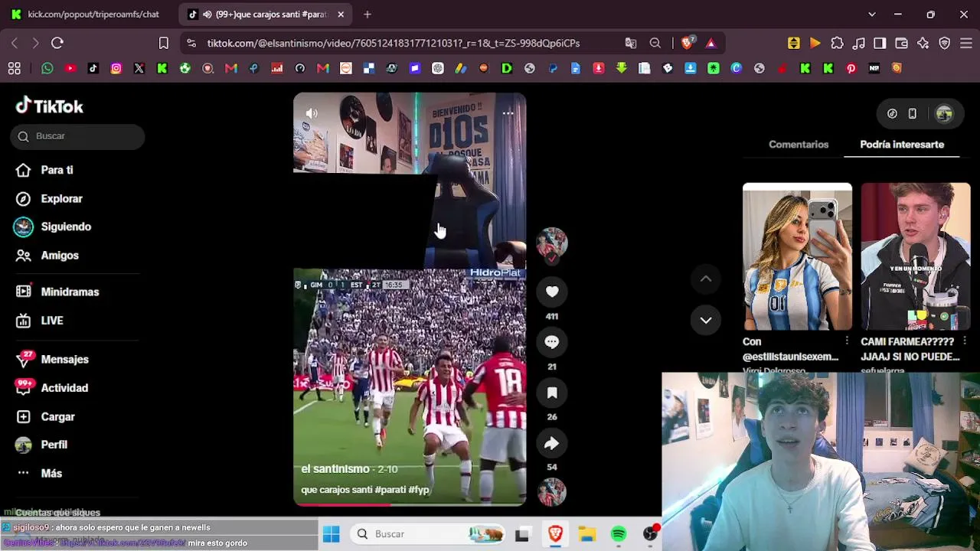This screenshot has height=551, width=980.
Task: Go to the previous video with up chevron
Action: (x=706, y=279)
